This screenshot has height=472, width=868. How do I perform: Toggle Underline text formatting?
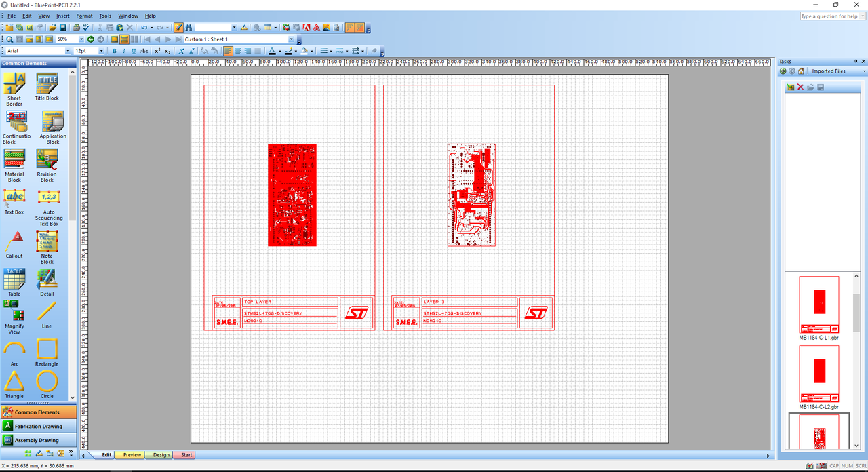[134, 51]
